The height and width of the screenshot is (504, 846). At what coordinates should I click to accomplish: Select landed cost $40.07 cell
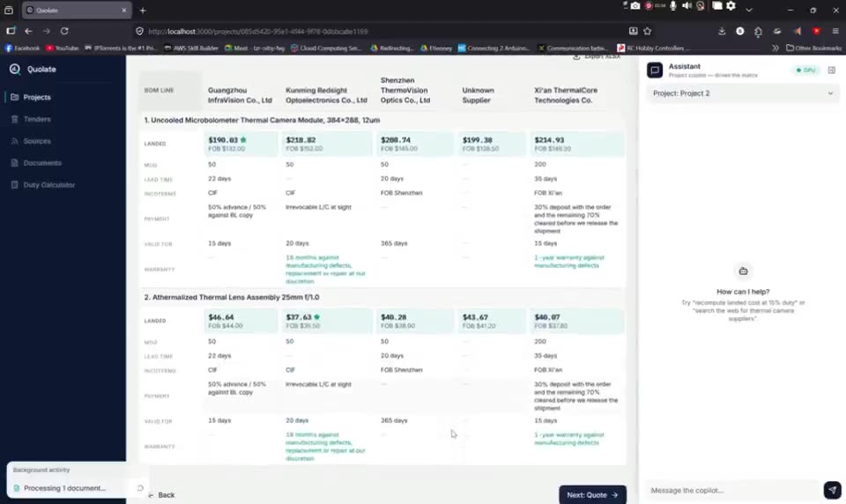coord(576,321)
